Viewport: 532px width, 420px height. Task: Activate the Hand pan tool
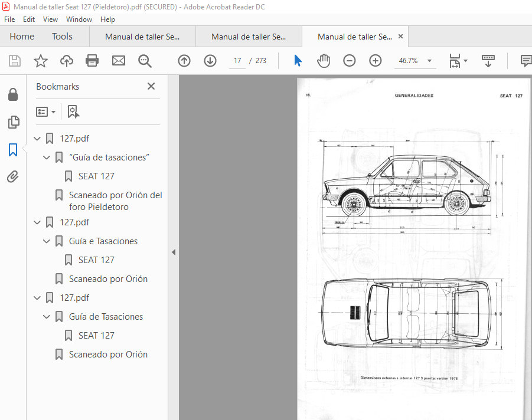(324, 61)
